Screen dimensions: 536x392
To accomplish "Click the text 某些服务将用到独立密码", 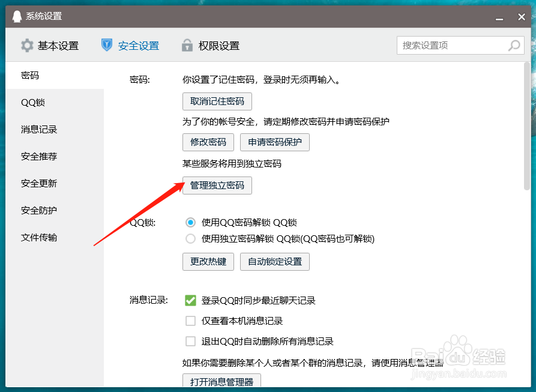I will pos(232,164).
